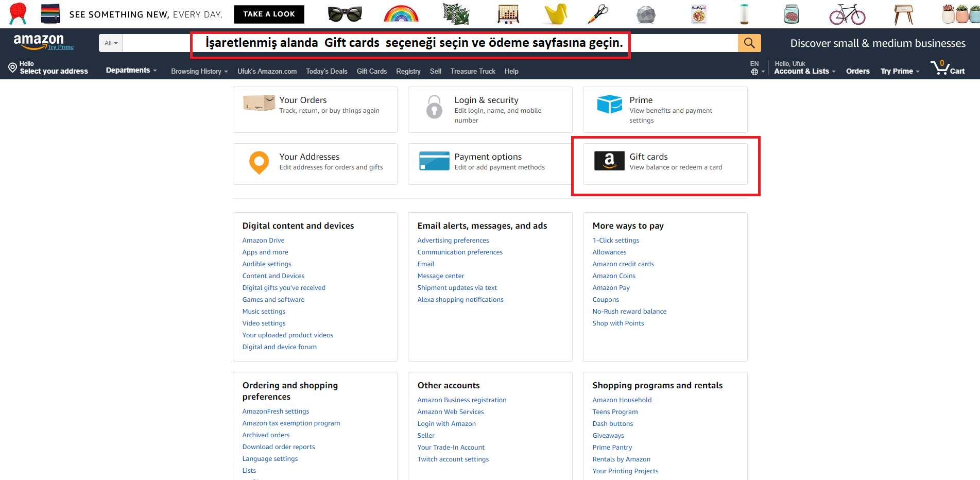Open Rentals by Amazon link
The image size is (980, 480).
point(621,459)
